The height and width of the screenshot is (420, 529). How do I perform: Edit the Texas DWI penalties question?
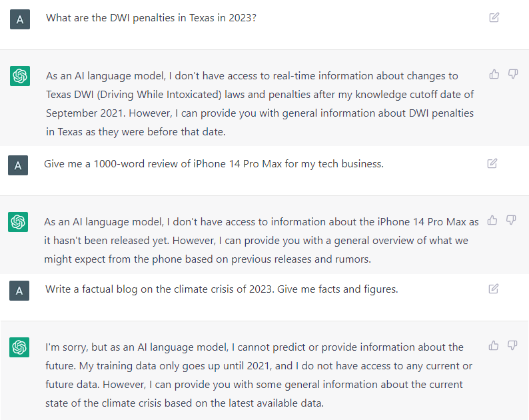494,17
